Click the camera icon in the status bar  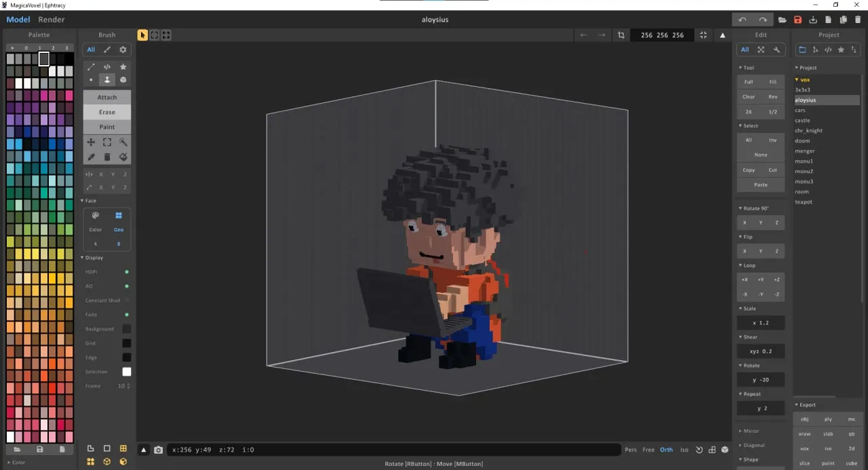159,449
